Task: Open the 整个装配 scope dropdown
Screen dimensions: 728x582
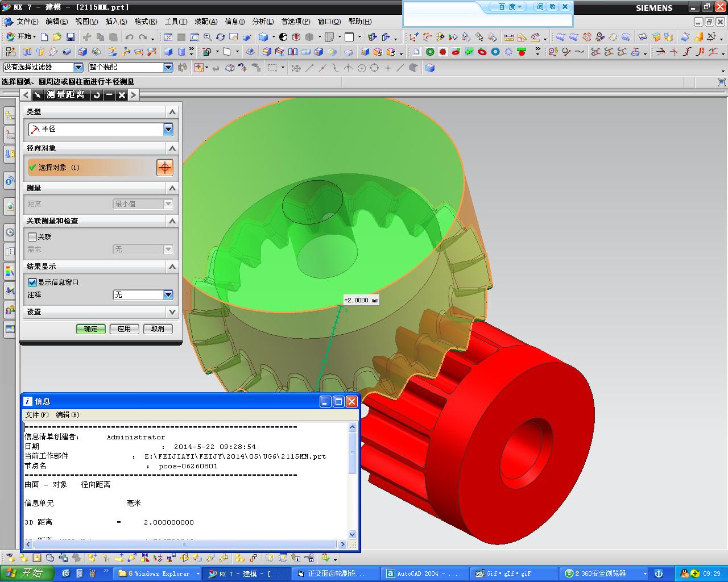Action: click(168, 67)
